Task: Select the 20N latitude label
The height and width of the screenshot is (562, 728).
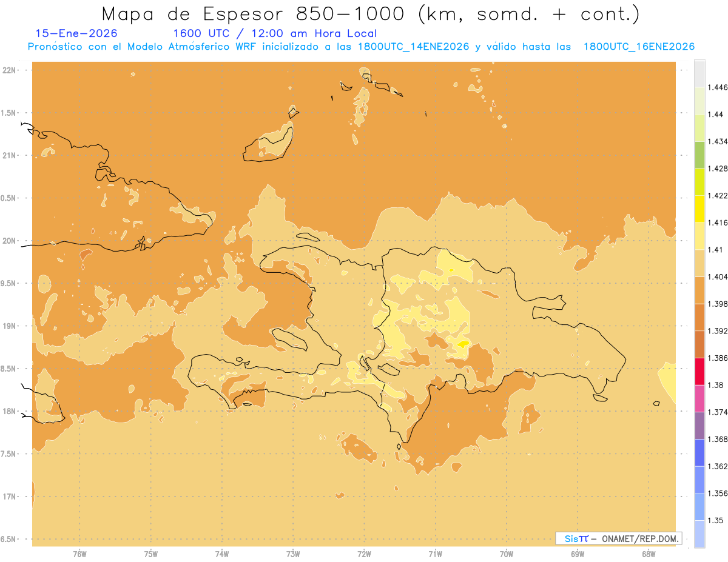Action: pos(9,241)
